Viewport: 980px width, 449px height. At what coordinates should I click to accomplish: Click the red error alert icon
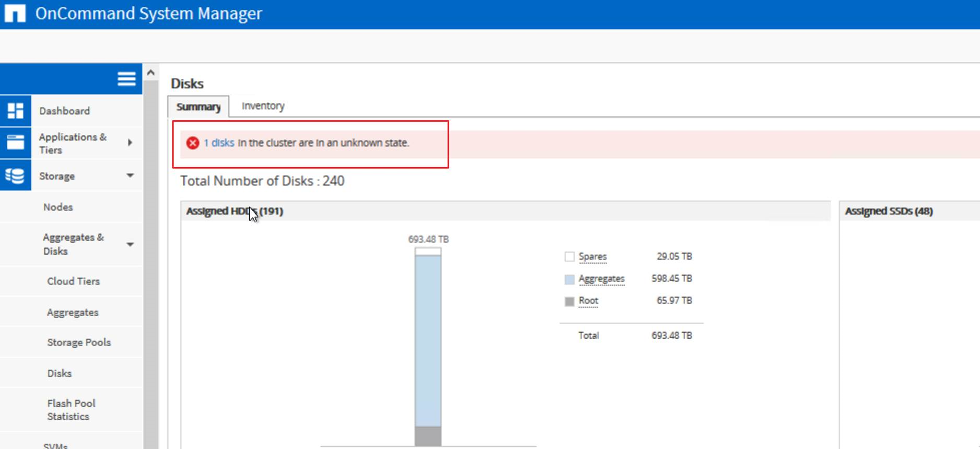point(193,143)
